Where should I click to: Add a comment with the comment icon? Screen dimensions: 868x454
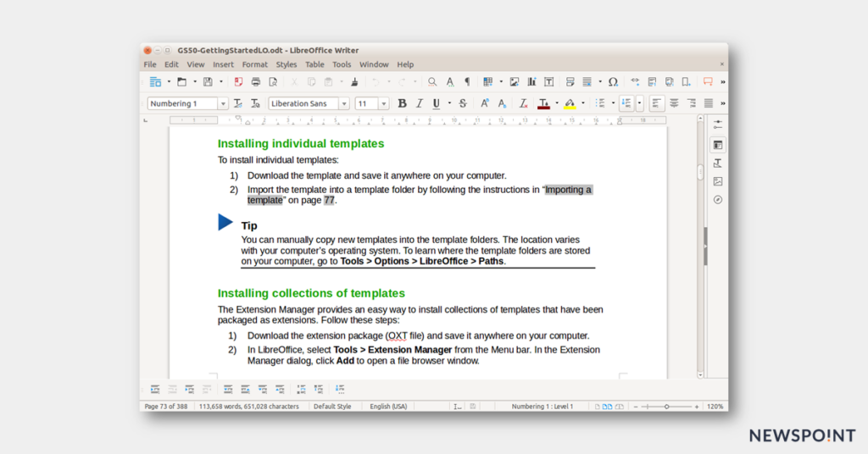(x=708, y=82)
